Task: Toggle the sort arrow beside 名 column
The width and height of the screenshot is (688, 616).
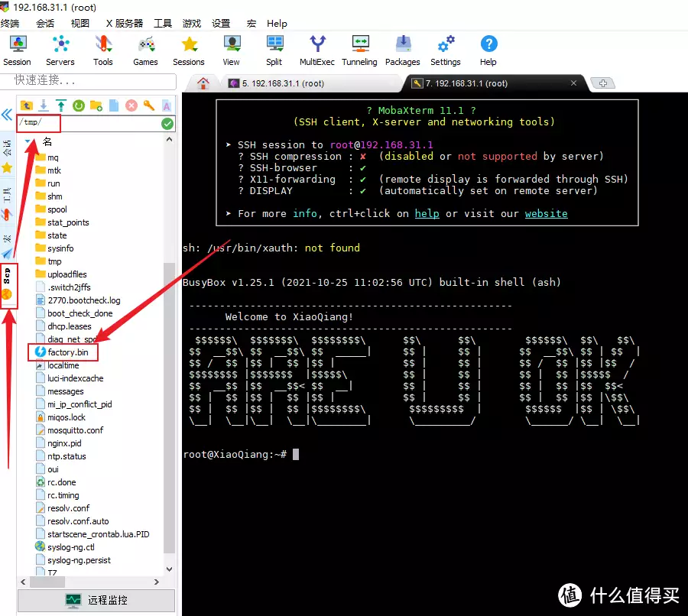Action: click(x=28, y=141)
